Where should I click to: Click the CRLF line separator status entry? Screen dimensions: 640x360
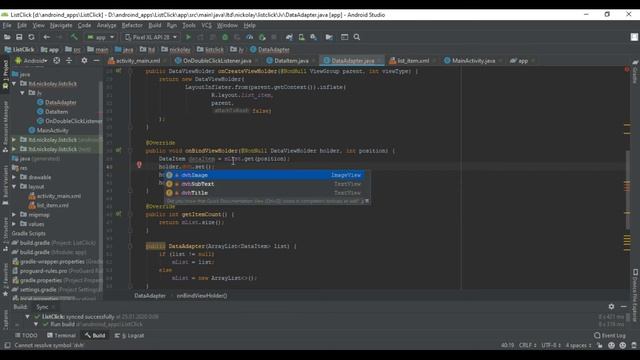click(x=528, y=345)
